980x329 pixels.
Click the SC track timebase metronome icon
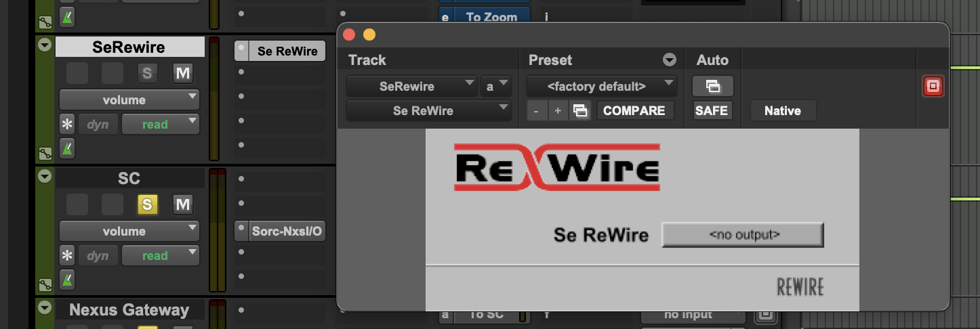pyautogui.click(x=67, y=279)
